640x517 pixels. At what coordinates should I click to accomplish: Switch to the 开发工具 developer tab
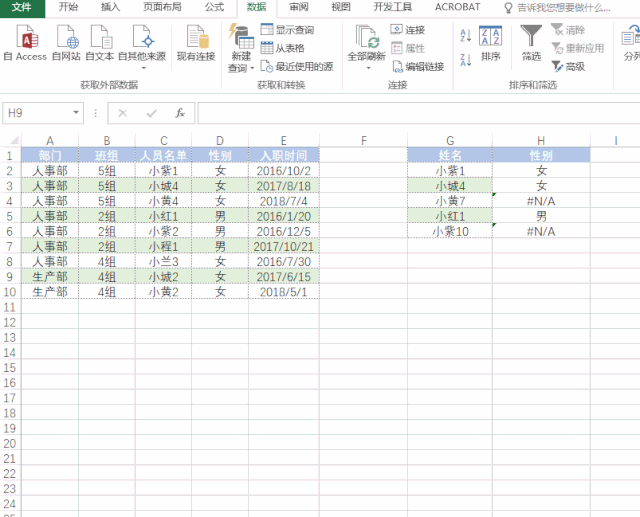click(392, 7)
